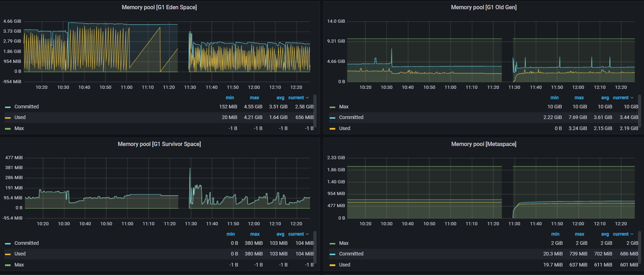Change color of Old Gen Max swatch
Screen dimensions: 644x275
(x=332, y=107)
